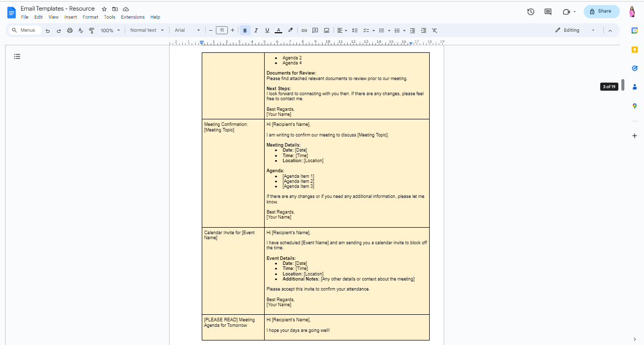
Task: Toggle the checklist formatting
Action: coord(366,30)
